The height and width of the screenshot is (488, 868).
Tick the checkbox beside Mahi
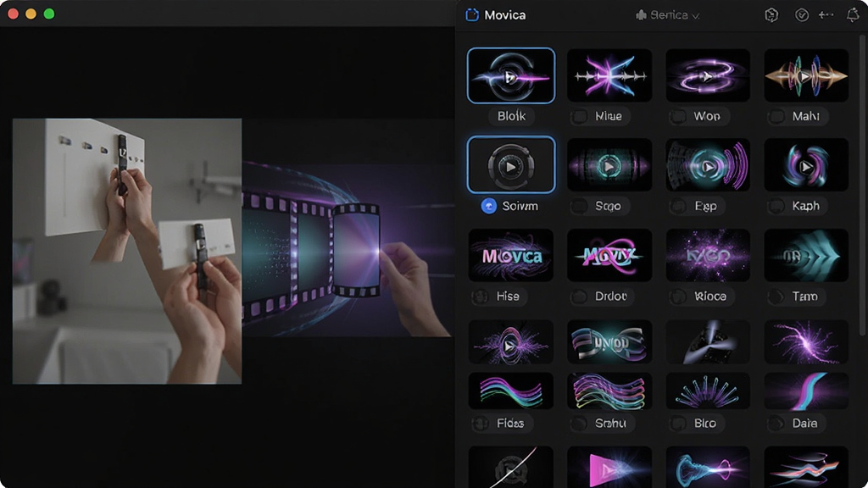776,116
